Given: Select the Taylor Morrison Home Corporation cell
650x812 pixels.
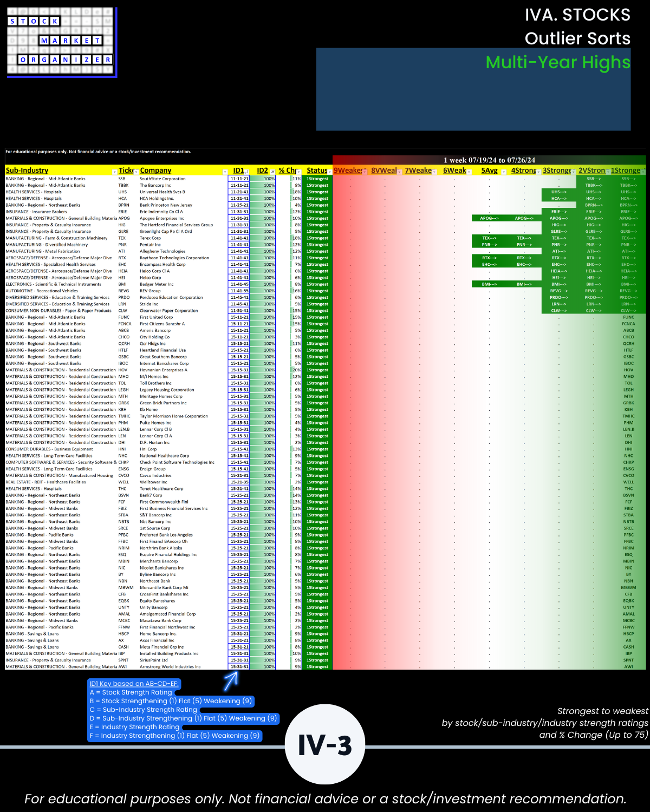Looking at the screenshot, I should click(x=183, y=416).
